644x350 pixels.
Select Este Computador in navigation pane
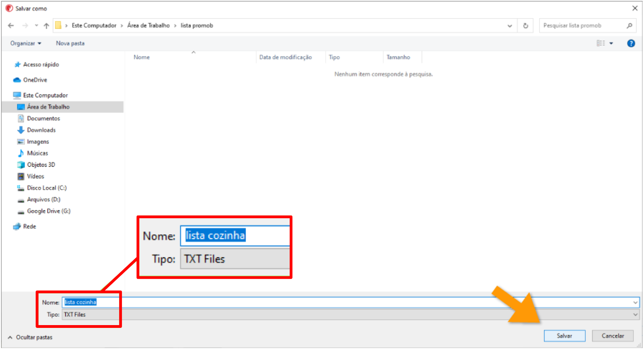point(46,95)
